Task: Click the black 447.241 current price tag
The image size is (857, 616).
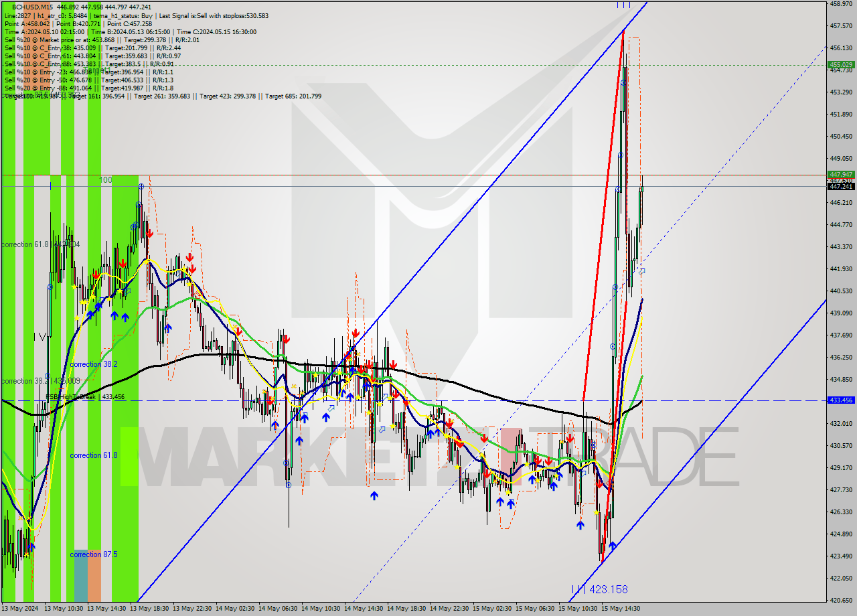Action: click(841, 186)
